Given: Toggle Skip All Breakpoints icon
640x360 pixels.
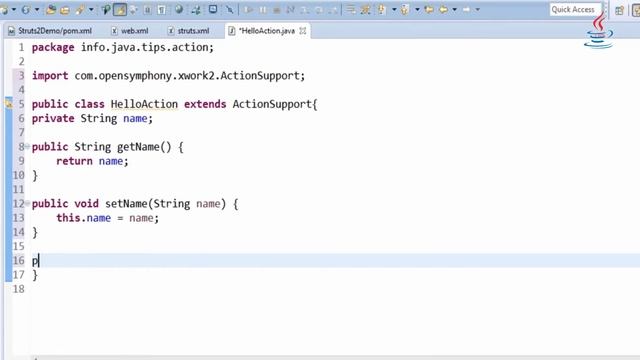Looking at the screenshot, I should (230, 9).
